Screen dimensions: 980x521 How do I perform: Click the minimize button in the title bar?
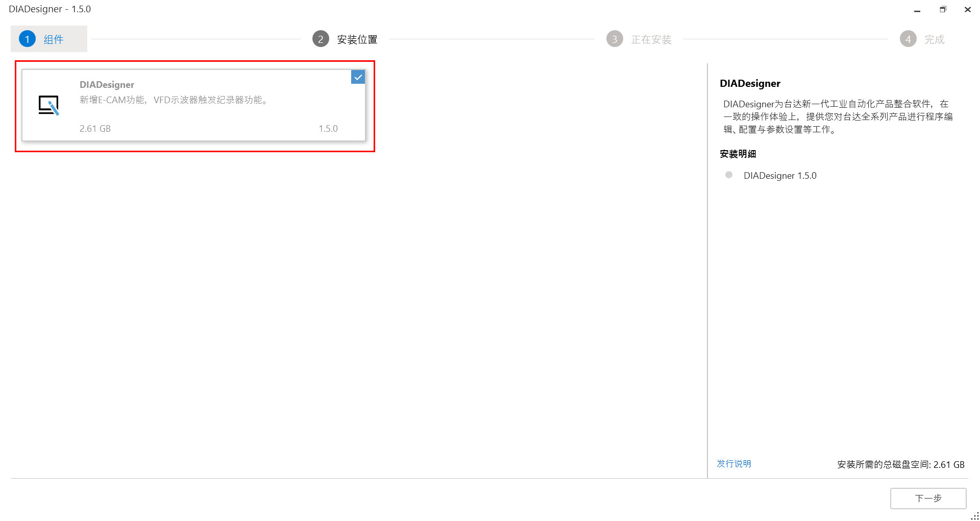pos(917,9)
